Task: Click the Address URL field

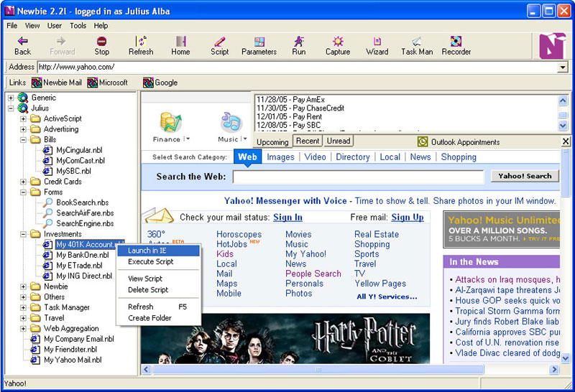Action: [x=297, y=67]
